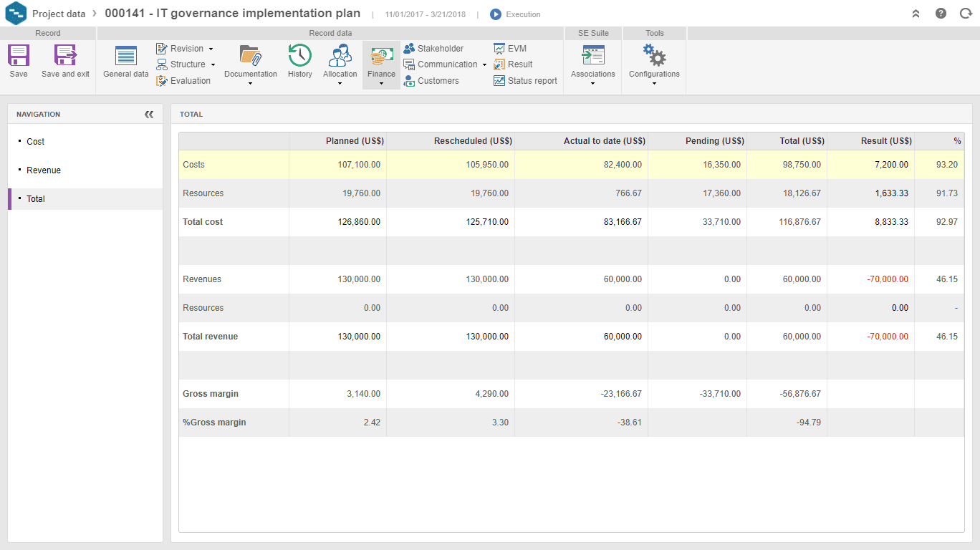Select the Gross margin row label

(211, 394)
